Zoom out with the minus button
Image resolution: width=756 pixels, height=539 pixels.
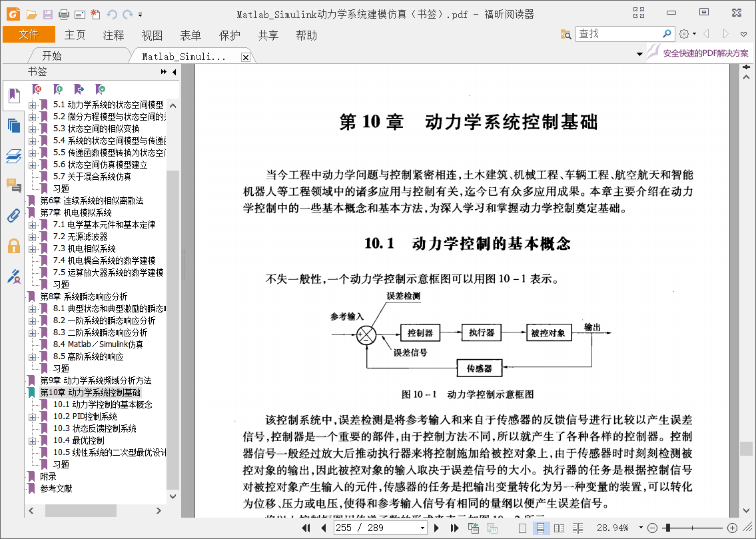tap(652, 528)
